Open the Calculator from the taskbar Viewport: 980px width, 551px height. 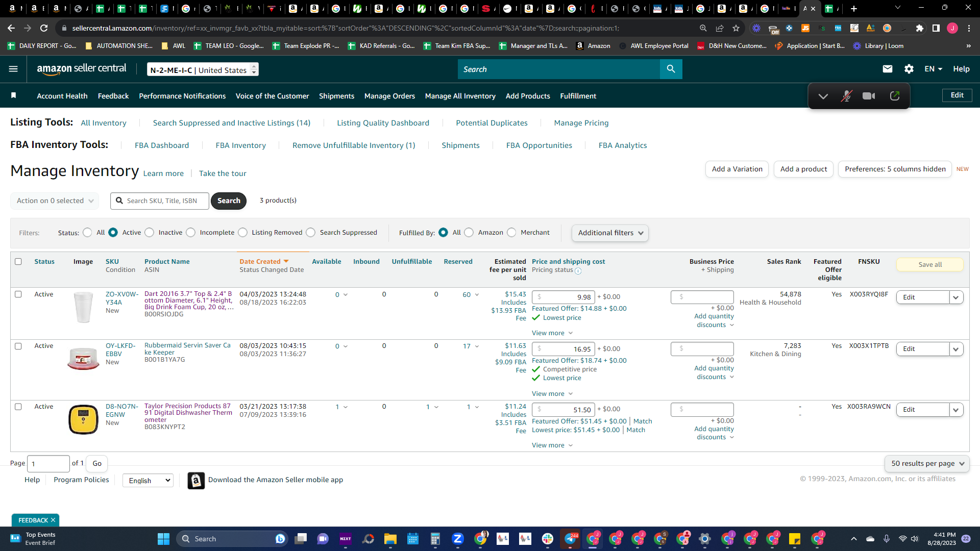tap(435, 539)
